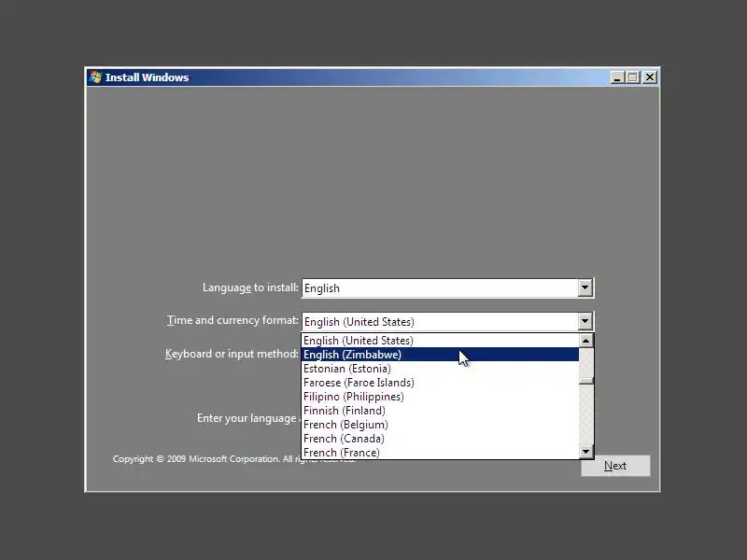Minimize the Install Windows window
The width and height of the screenshot is (747, 560).
[x=617, y=77]
